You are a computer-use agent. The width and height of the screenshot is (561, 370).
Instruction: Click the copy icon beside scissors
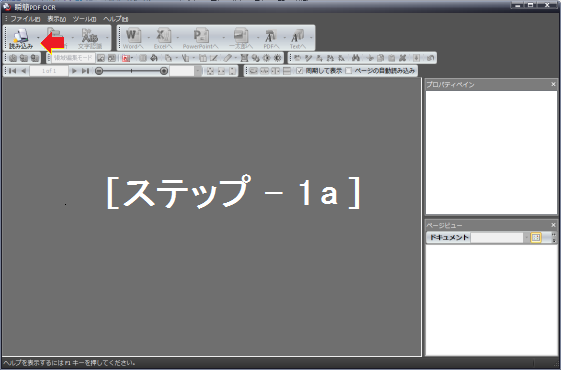(x=381, y=58)
